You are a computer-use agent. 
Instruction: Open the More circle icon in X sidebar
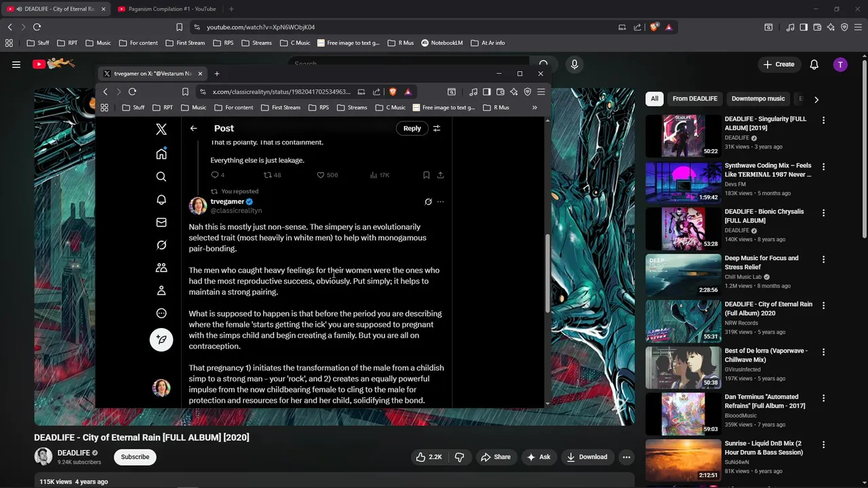[161, 313]
